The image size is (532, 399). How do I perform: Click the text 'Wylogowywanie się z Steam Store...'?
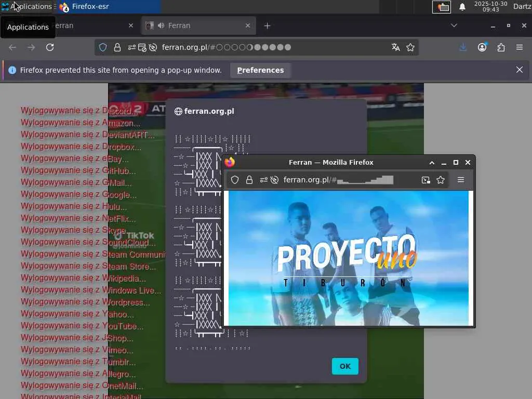click(88, 266)
